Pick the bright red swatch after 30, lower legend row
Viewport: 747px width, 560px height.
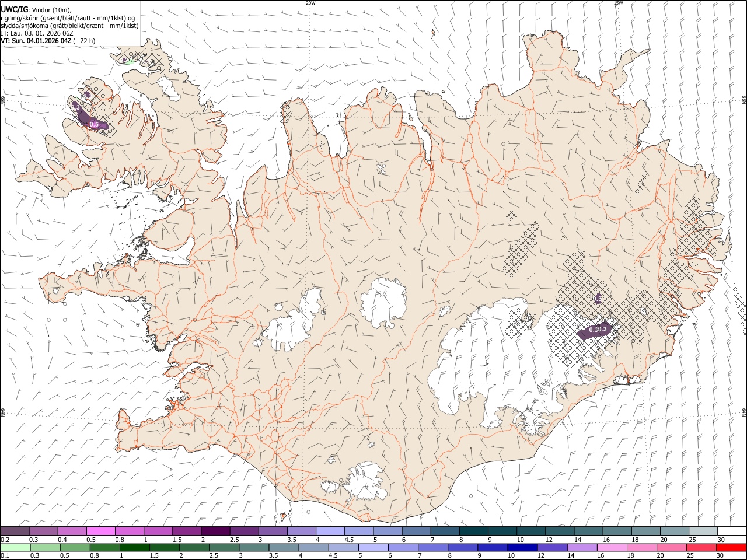(731, 547)
